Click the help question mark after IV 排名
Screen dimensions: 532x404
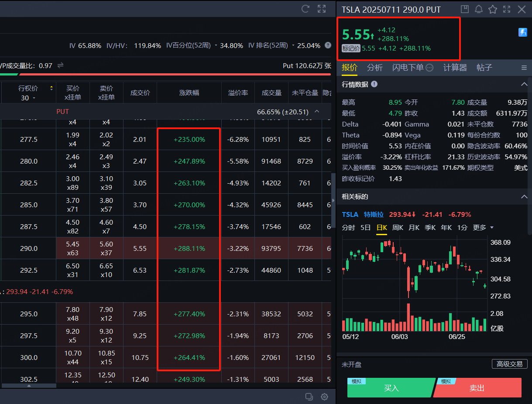(x=328, y=45)
